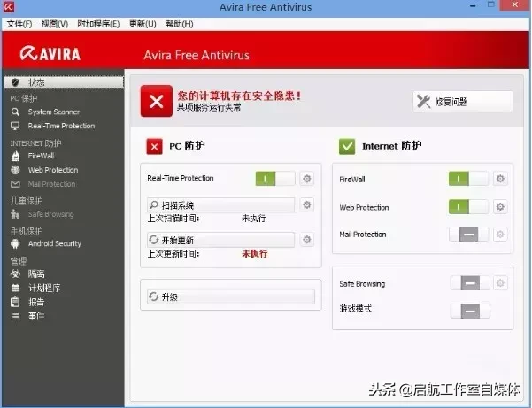Open FireWall settings gear
532x408 pixels.
coord(500,179)
